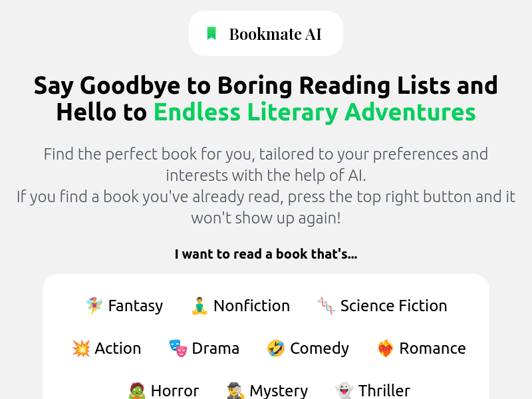Click the zombie icon next to Horror

click(137, 390)
